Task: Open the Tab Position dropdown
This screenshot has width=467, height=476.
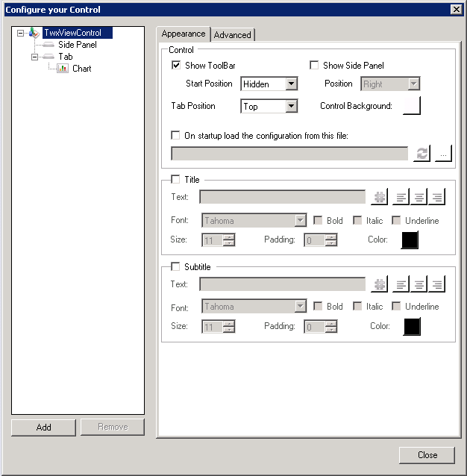Action: pyautogui.click(x=291, y=107)
